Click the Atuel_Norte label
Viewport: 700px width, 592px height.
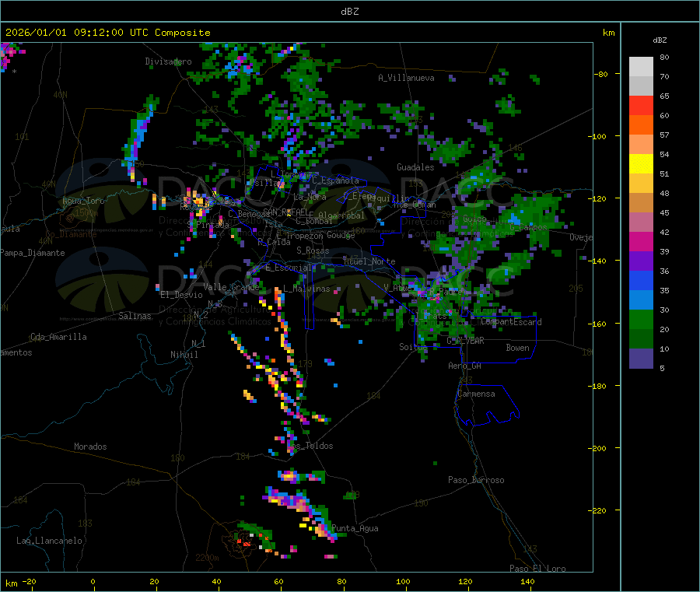369,261
